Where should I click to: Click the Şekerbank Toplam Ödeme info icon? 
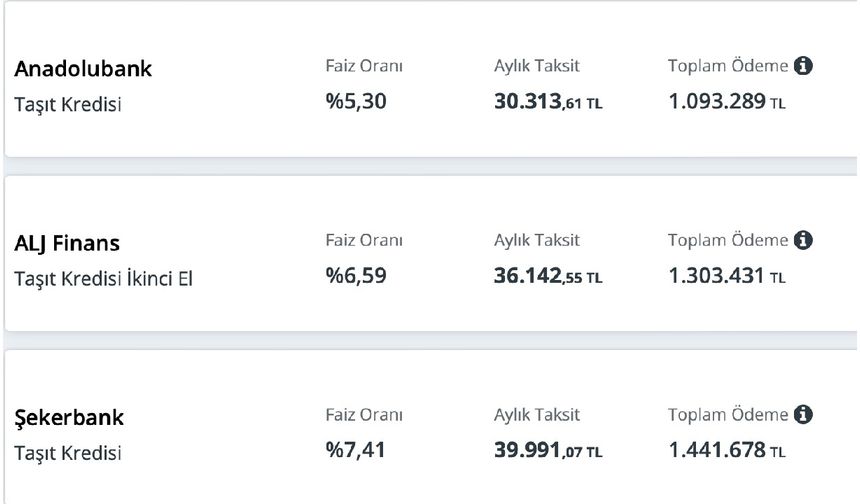point(803,415)
